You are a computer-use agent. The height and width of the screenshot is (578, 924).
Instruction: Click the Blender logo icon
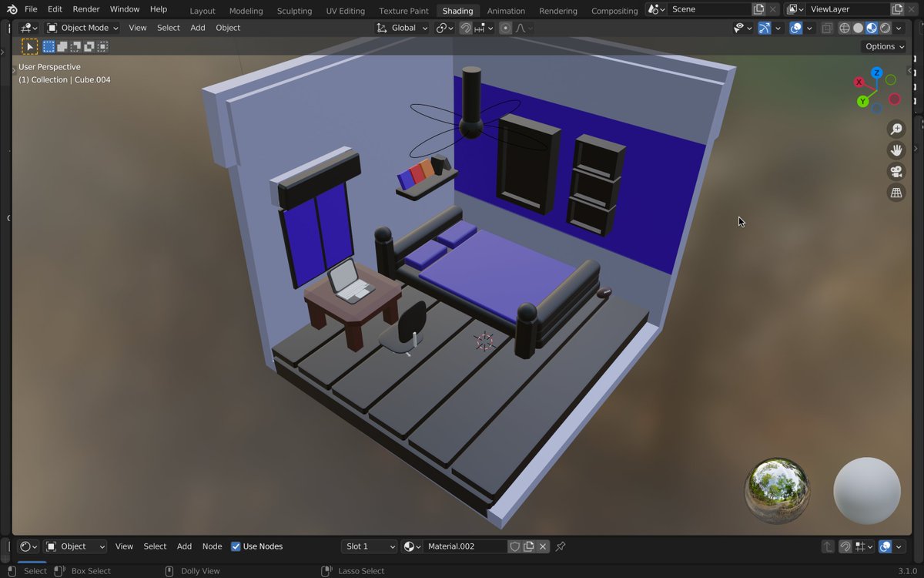point(11,9)
